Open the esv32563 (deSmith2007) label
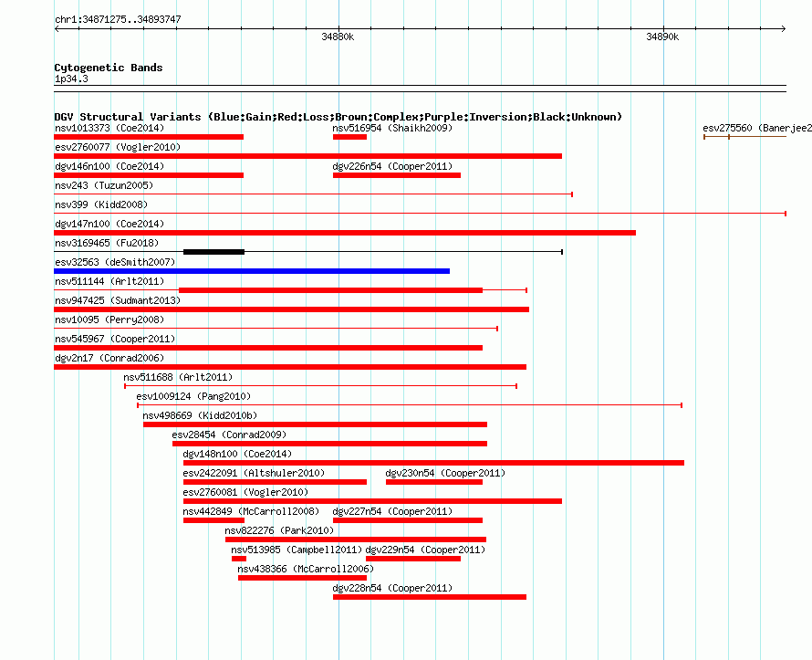 [x=115, y=262]
